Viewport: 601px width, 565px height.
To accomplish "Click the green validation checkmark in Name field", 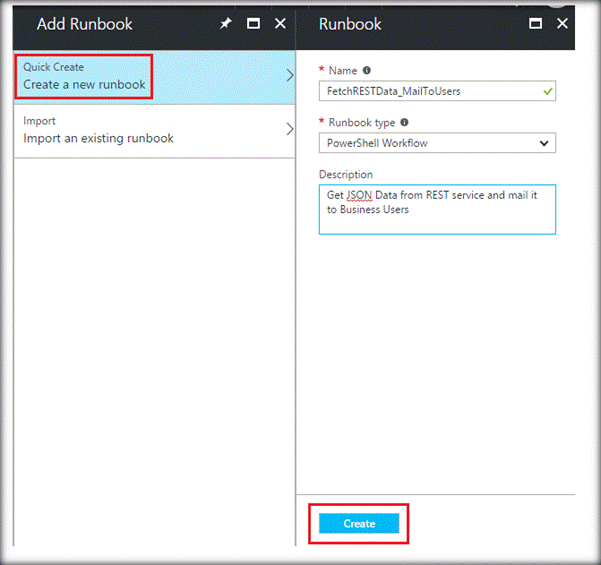I will point(548,91).
